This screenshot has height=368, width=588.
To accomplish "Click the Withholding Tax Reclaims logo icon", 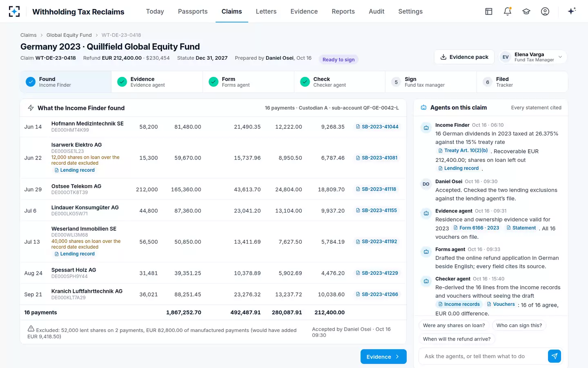I will point(14,11).
